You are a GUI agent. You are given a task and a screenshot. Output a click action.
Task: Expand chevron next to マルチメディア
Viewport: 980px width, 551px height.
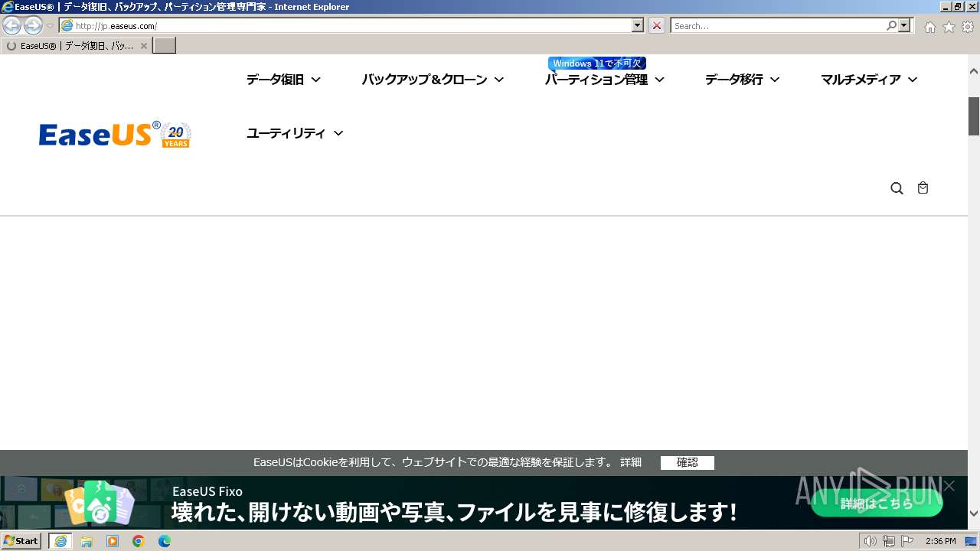point(912,80)
